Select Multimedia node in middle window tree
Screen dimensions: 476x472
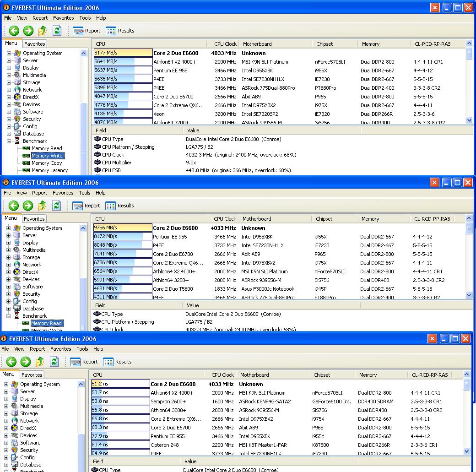(34, 250)
